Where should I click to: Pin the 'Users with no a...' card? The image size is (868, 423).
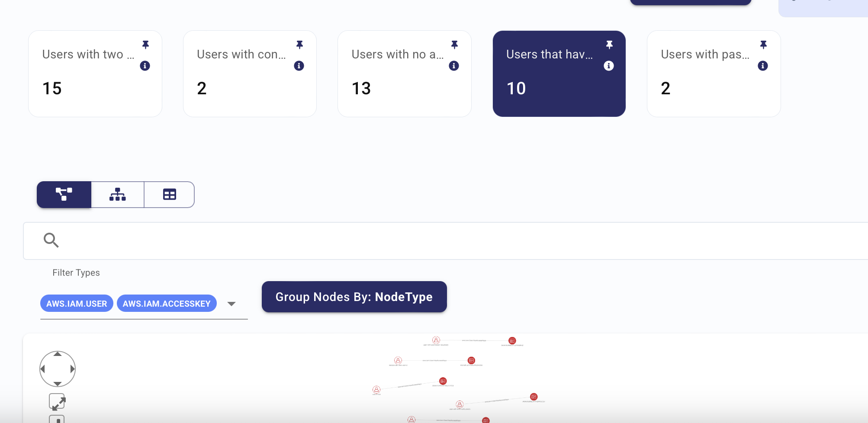454,45
